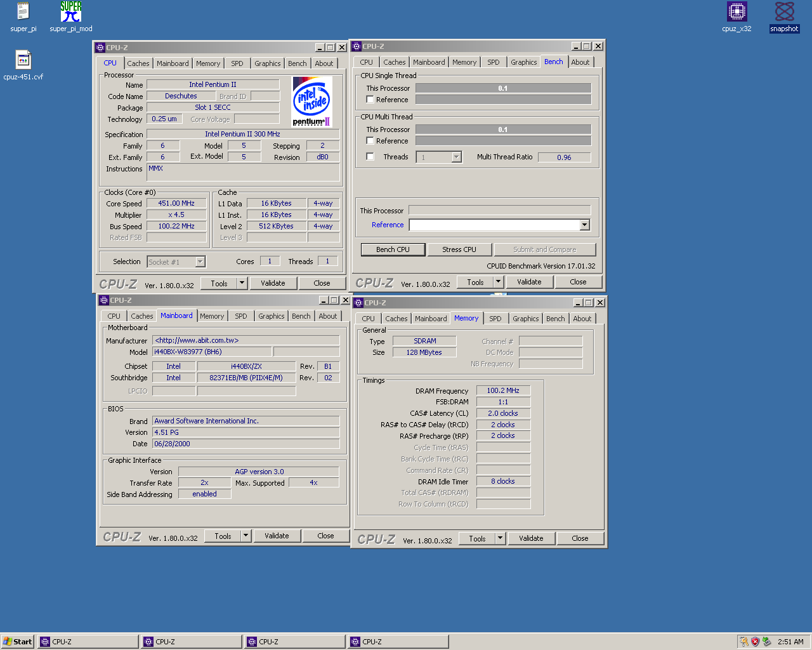Toggle Reference checkbox under CPU Multi Thread
The width and height of the screenshot is (812, 650).
[x=370, y=141]
